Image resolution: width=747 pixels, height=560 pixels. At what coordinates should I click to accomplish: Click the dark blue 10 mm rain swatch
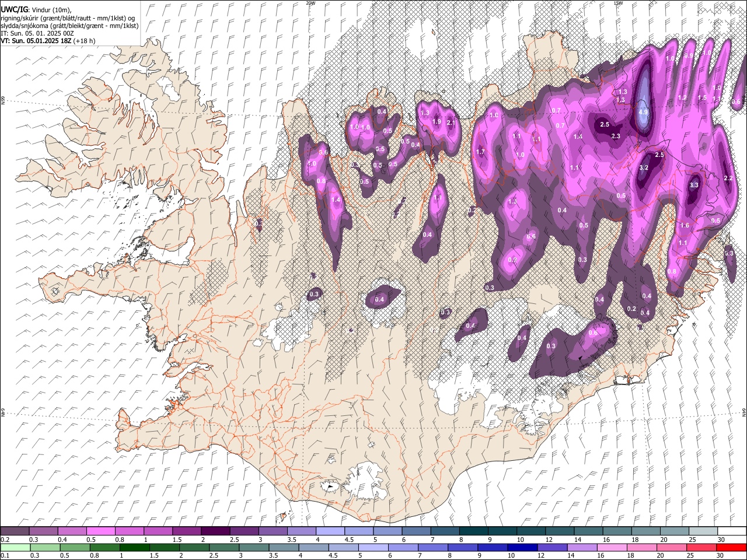click(x=522, y=548)
